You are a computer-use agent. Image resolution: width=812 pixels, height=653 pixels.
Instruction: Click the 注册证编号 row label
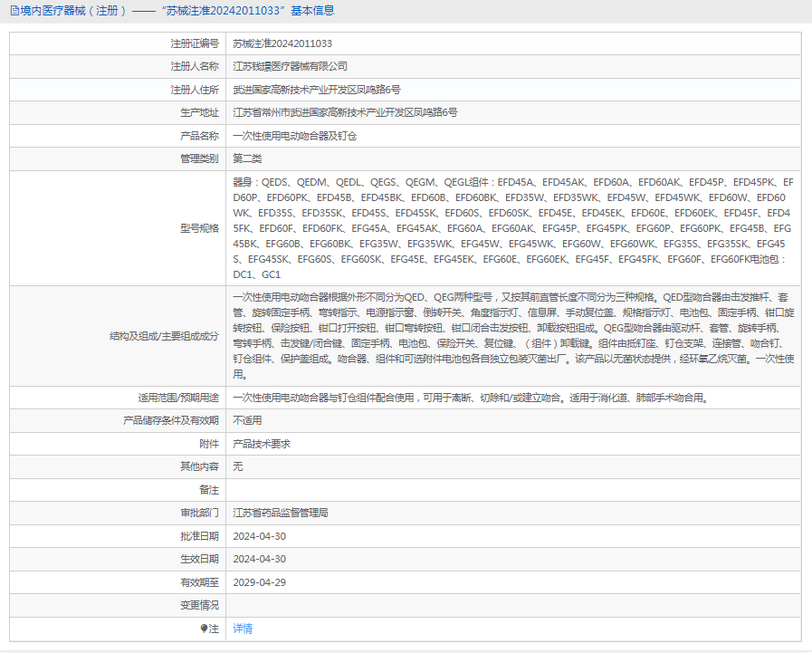coord(195,43)
